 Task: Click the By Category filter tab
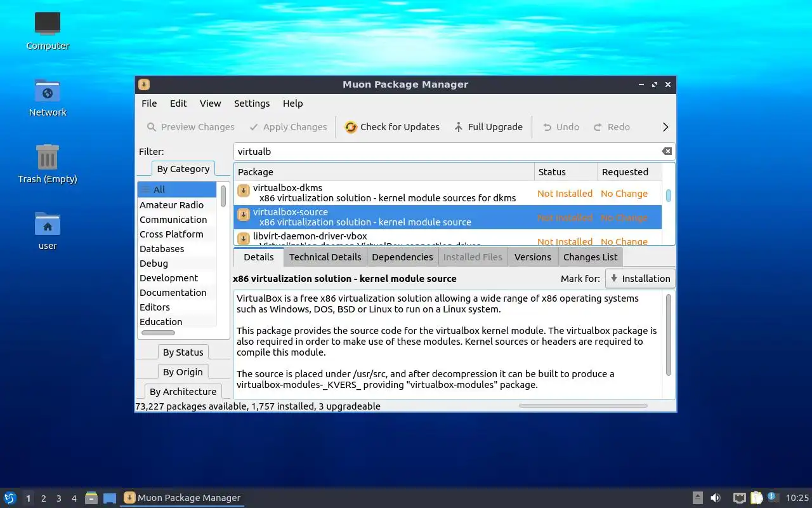[x=183, y=169]
